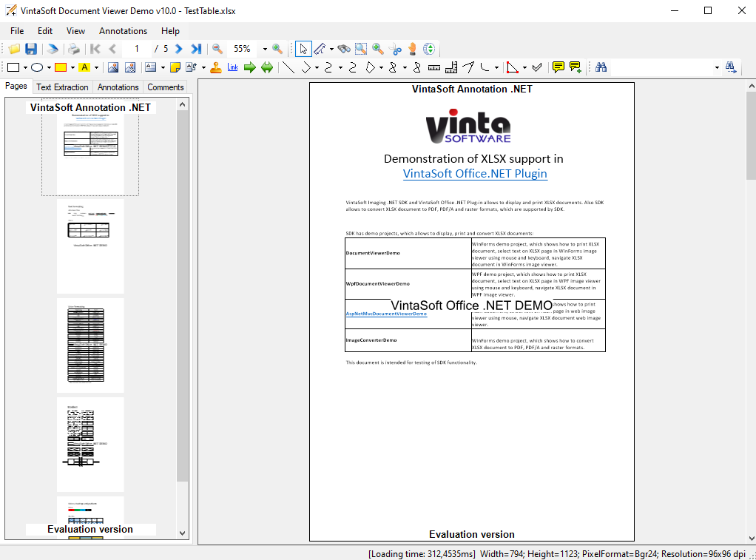Click the Print icon in the toolbar

[74, 49]
